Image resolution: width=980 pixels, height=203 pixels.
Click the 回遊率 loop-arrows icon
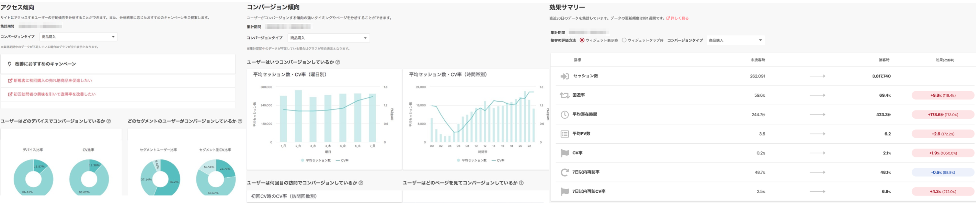(565, 95)
